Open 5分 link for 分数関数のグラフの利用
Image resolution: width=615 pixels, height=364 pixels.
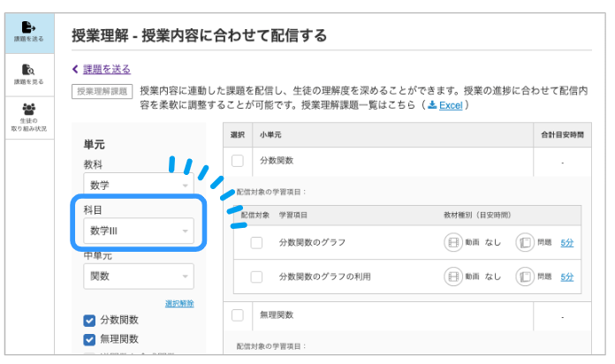point(566,277)
